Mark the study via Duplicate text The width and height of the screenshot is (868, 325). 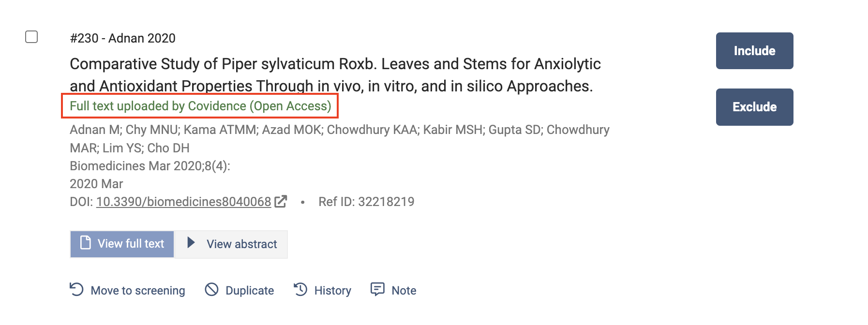coord(249,291)
